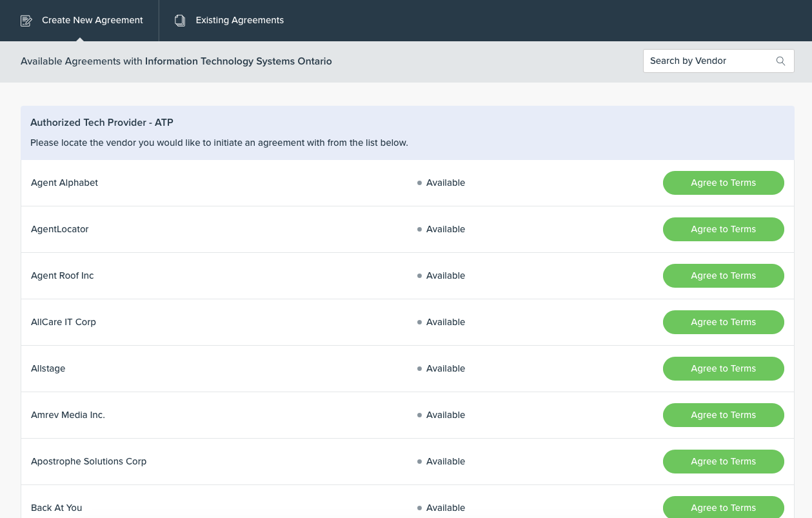Screen dimensions: 812x518
Task: Click the document-edit icon beside Create New Agreement
Action: [x=26, y=20]
